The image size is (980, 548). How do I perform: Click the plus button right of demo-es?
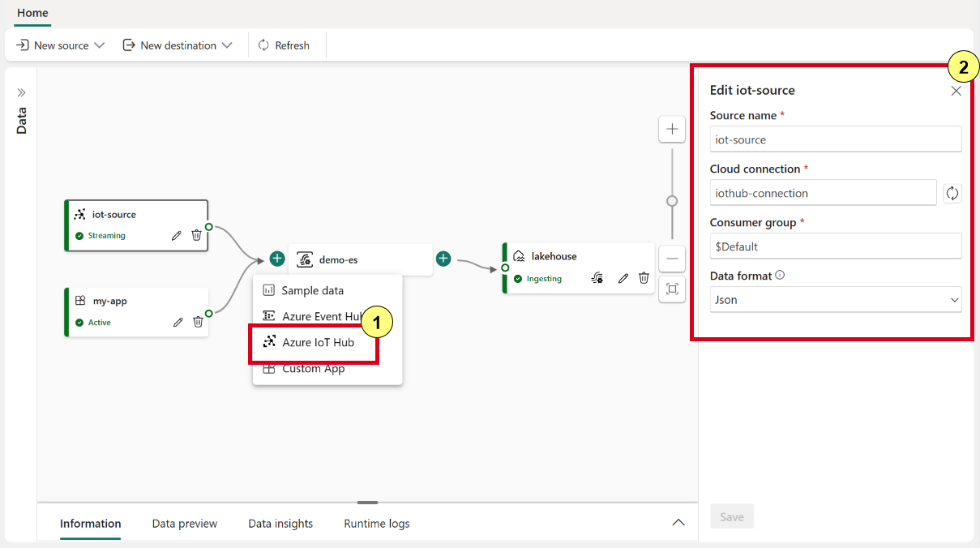[x=443, y=259]
